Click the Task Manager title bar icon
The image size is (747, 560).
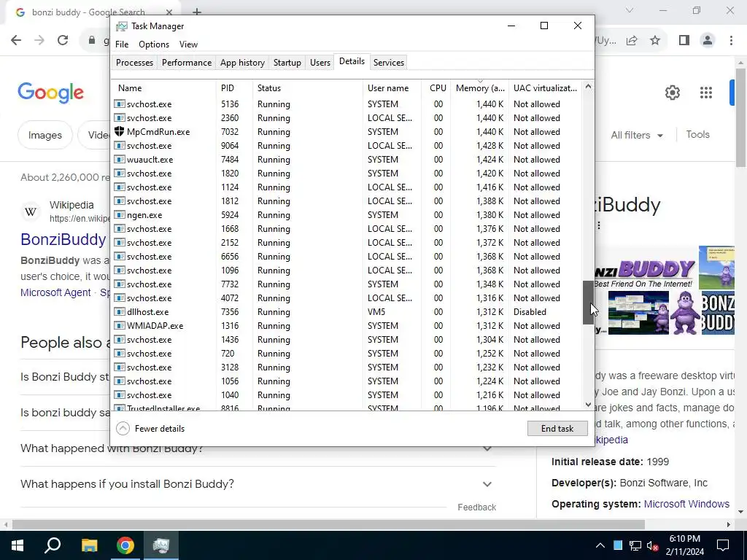click(x=122, y=26)
